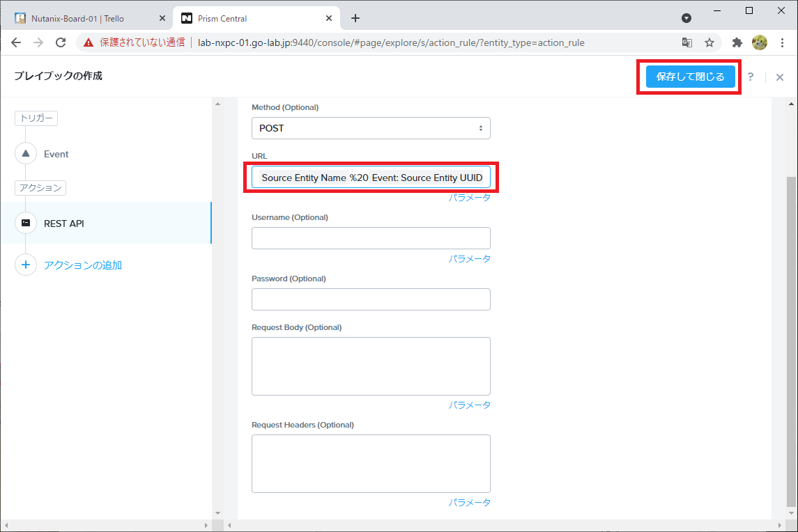Select the REST API action icon
The height and width of the screenshot is (532, 798).
pos(26,223)
